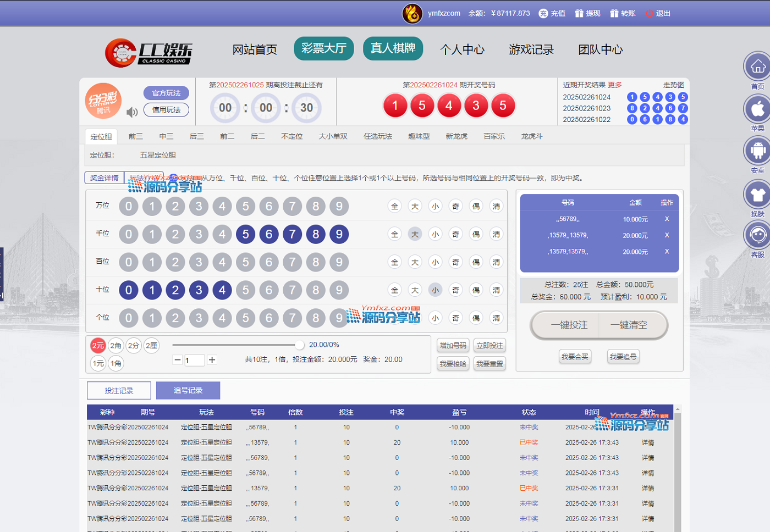Click the Home icon in right sidebar
Viewport: 770px width, 532px height.
click(757, 67)
